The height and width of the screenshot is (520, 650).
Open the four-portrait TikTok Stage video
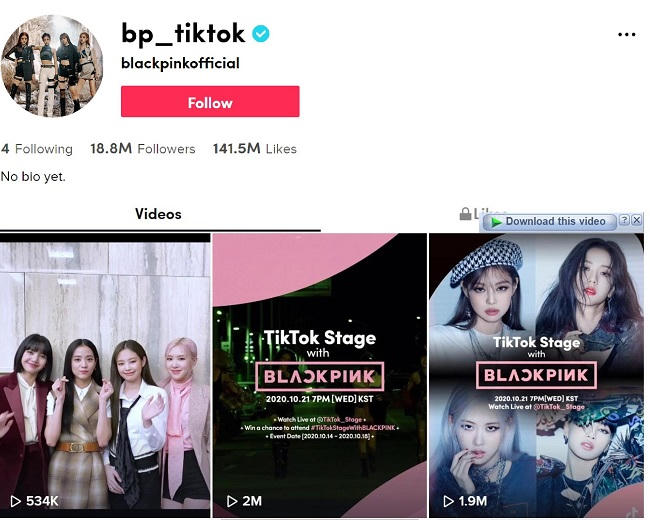point(536,375)
